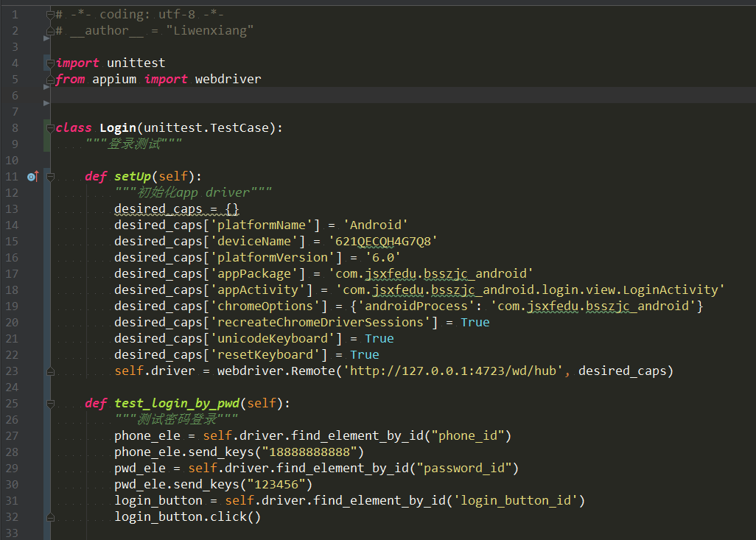This screenshot has height=540, width=756.
Task: Click the highlighted empty line 6 in the editor
Action: pyautogui.click(x=403, y=96)
